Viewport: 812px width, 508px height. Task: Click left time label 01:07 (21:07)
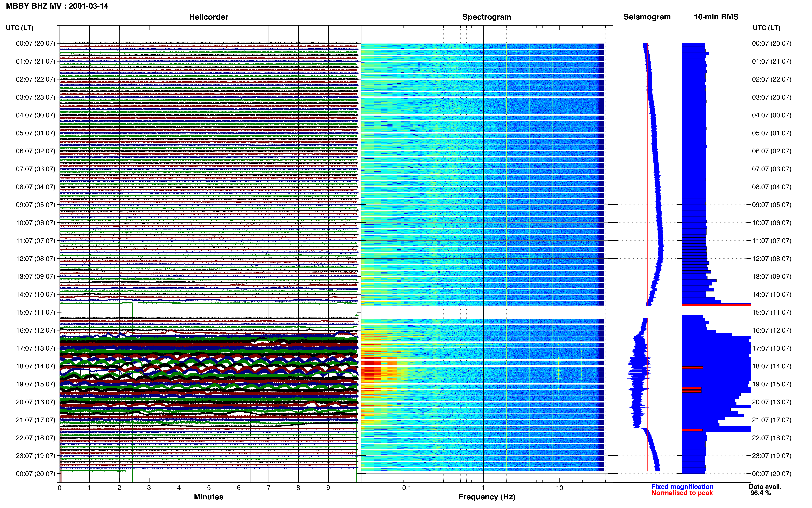click(x=35, y=61)
